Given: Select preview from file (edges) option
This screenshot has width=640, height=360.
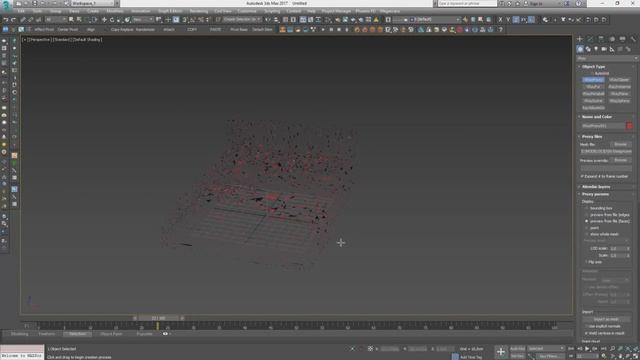Looking at the screenshot, I should point(587,215).
